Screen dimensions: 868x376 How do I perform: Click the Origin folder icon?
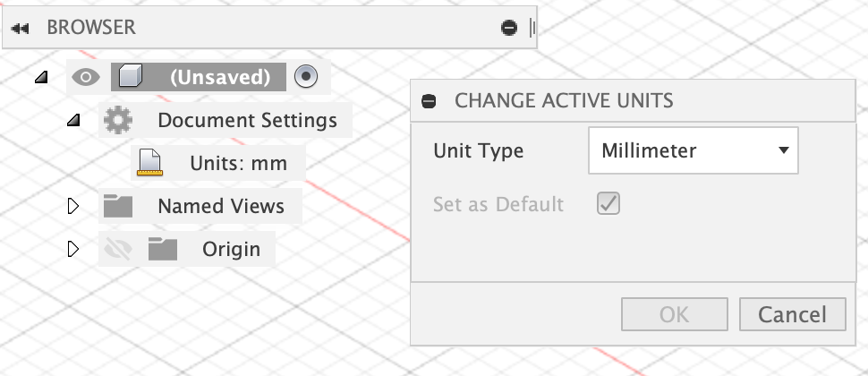click(163, 249)
